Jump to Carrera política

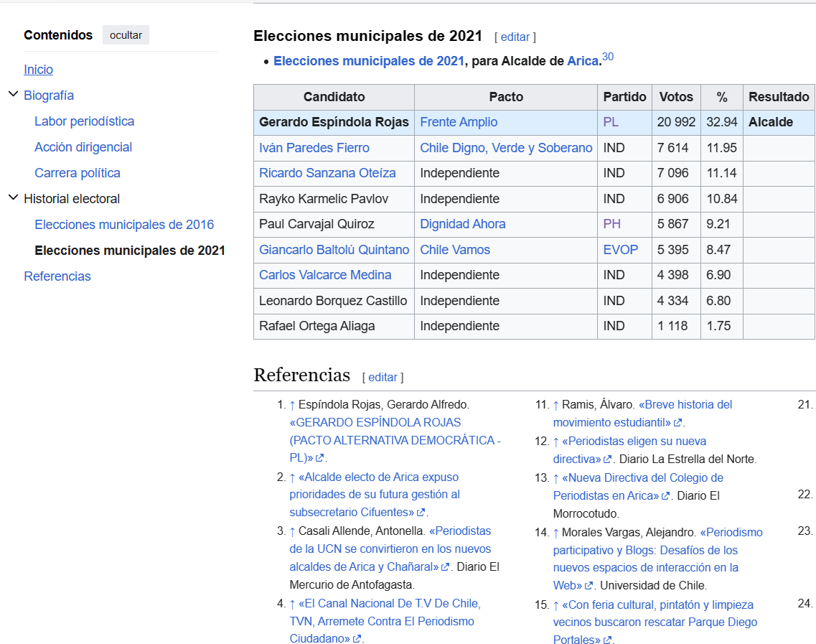(78, 173)
